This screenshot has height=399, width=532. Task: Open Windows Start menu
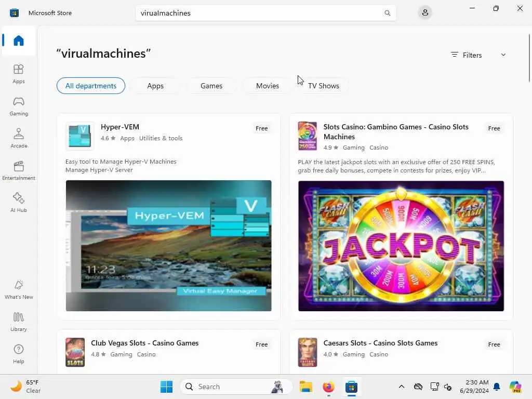pyautogui.click(x=166, y=387)
